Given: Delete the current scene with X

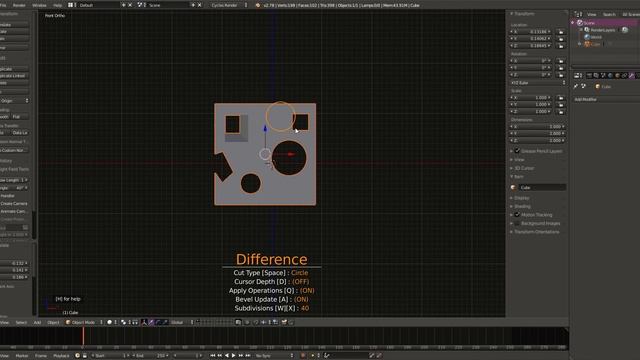Looking at the screenshot, I should (x=200, y=5).
